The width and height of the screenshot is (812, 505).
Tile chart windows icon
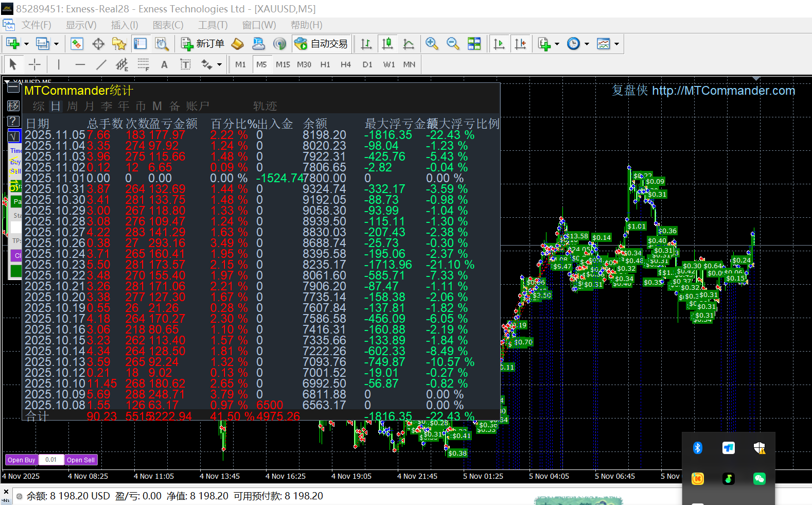(474, 44)
